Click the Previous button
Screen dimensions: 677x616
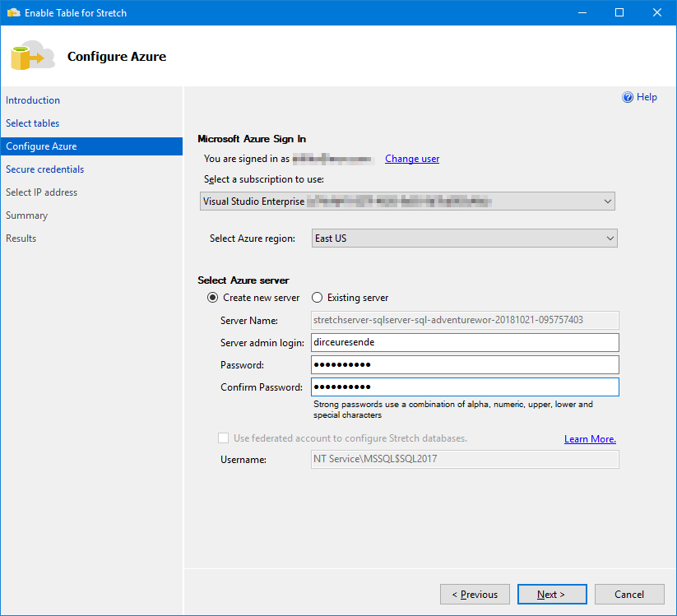pos(475,595)
